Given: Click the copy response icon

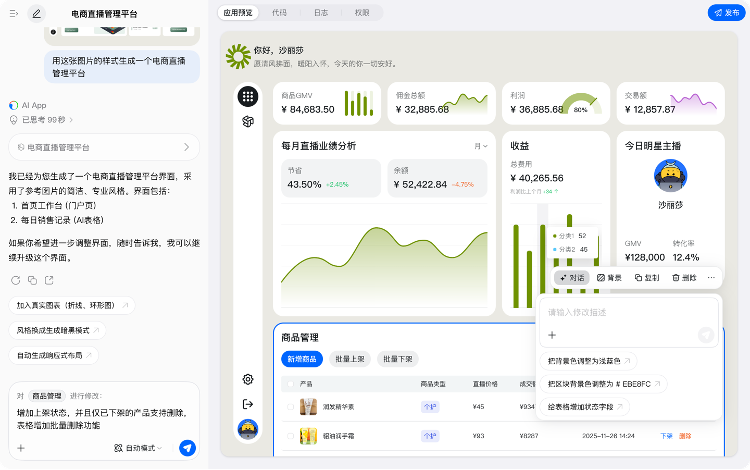Looking at the screenshot, I should [33, 280].
